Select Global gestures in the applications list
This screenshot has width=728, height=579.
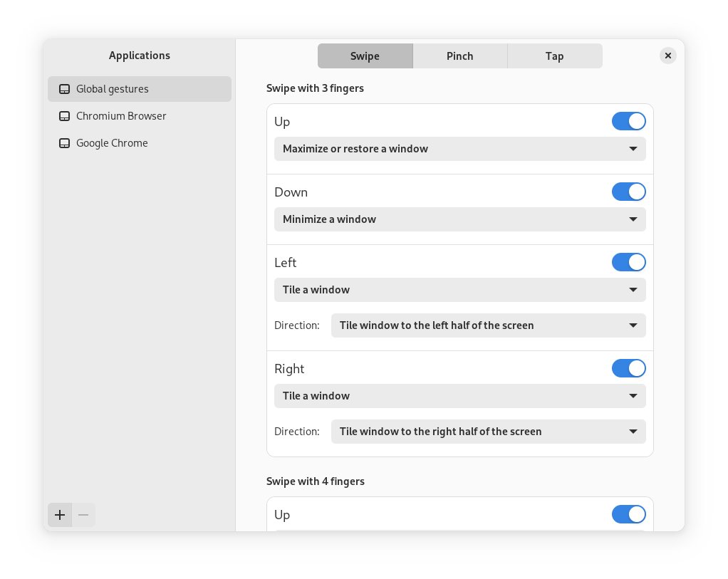coord(140,89)
